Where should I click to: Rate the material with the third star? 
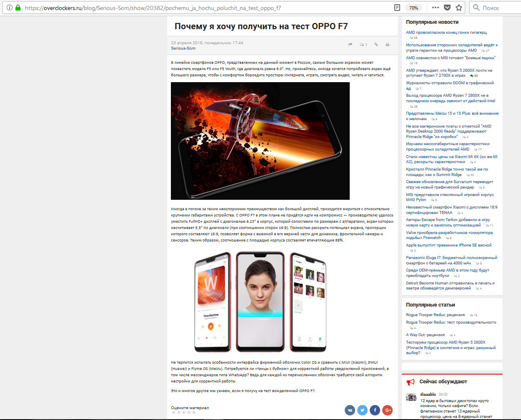[x=184, y=412]
